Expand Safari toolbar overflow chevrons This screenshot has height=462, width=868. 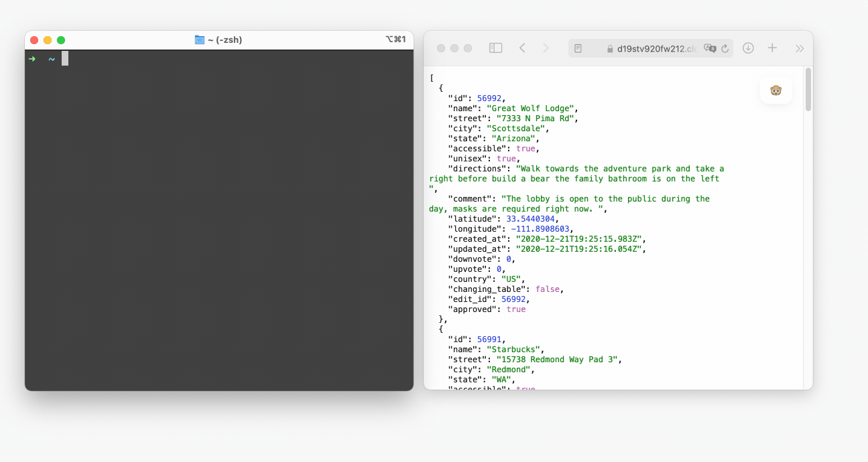pyautogui.click(x=800, y=48)
